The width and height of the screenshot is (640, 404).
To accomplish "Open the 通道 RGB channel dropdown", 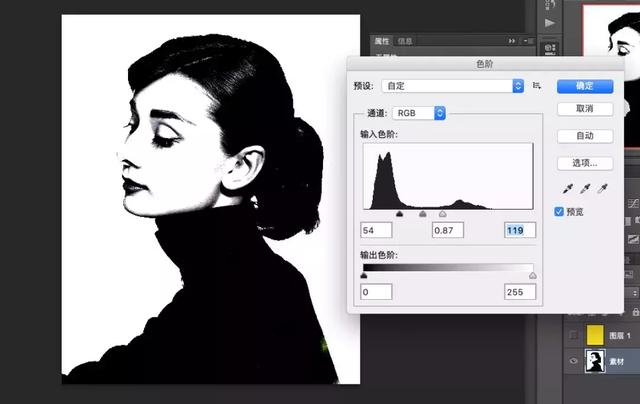I will (419, 113).
